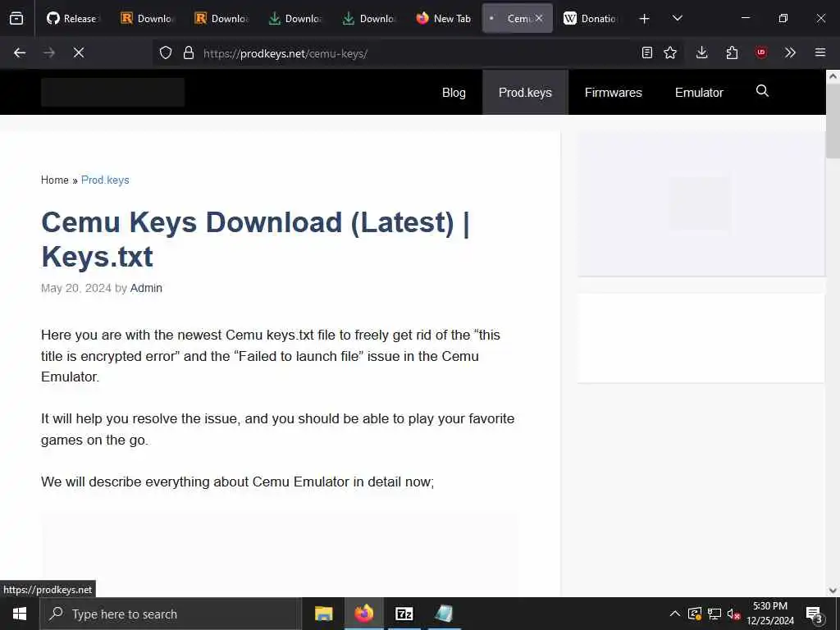Open the notepad-like taskbar app icon
Screen dimensions: 840x630
444,614
